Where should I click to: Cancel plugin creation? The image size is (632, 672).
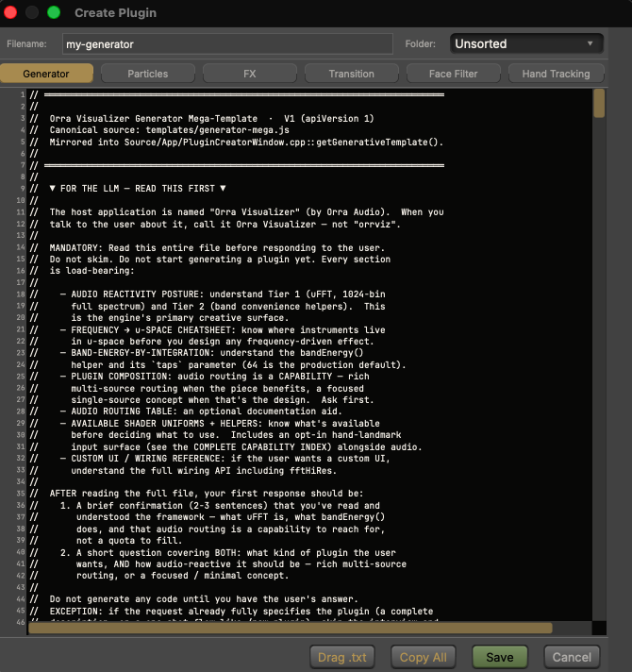(572, 657)
